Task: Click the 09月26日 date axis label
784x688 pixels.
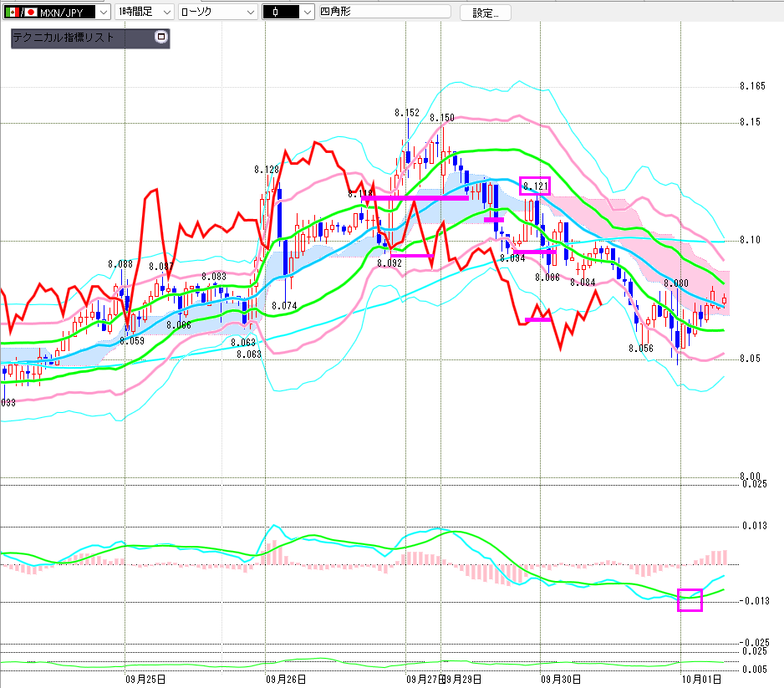Action: (285, 679)
